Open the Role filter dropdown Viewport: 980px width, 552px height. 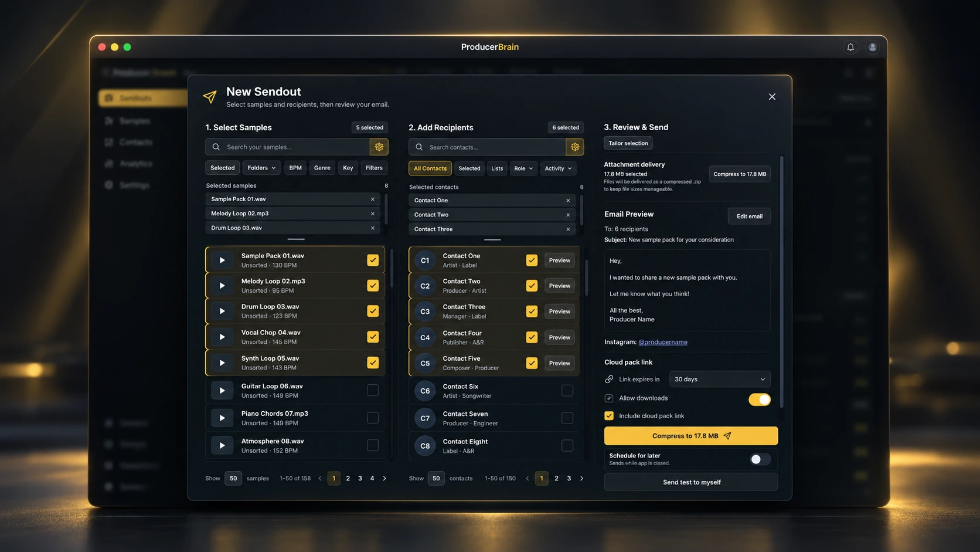click(523, 169)
